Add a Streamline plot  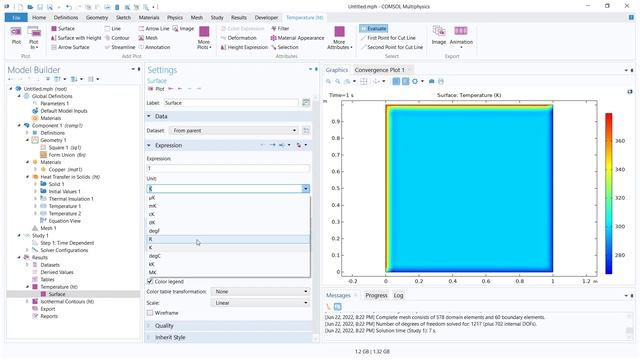pos(120,47)
